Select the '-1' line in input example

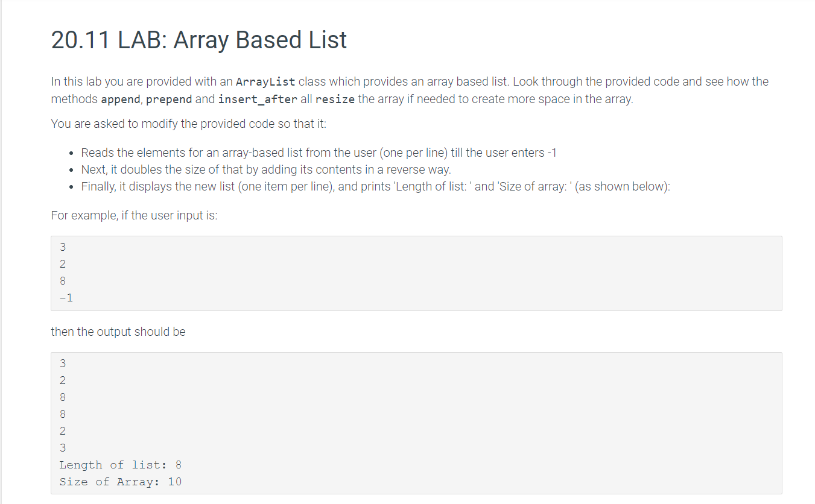(65, 297)
